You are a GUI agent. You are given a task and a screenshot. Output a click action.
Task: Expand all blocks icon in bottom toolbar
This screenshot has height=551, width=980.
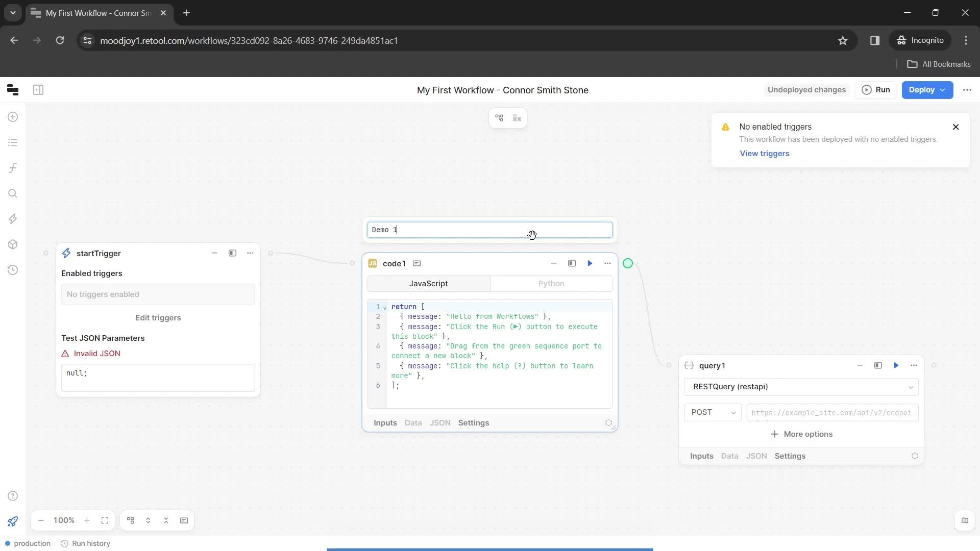click(148, 520)
